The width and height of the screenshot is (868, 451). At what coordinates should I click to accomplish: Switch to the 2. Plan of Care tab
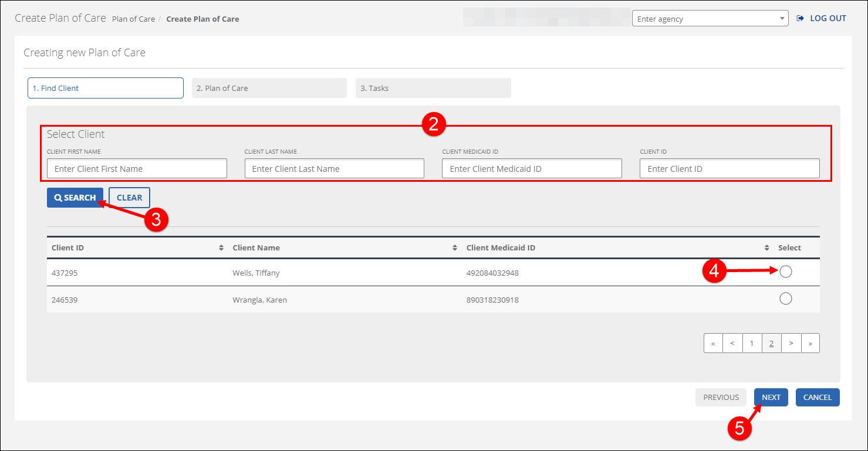(269, 88)
